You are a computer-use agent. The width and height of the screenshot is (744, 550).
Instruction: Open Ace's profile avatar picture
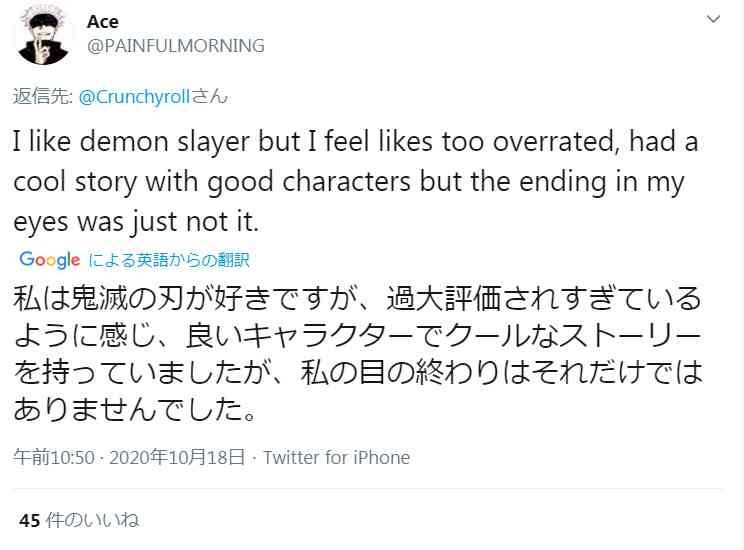(x=43, y=37)
